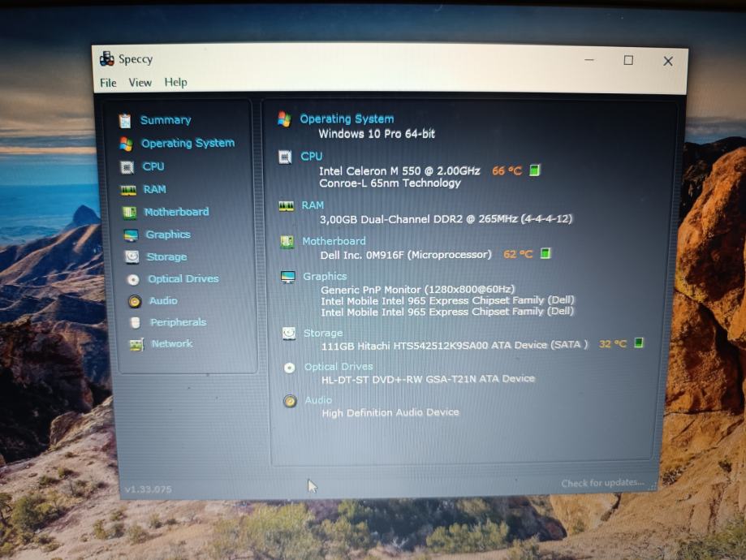Click the Graphics monitor icon in summary pane
The width and height of the screenshot is (746, 560).
[288, 277]
